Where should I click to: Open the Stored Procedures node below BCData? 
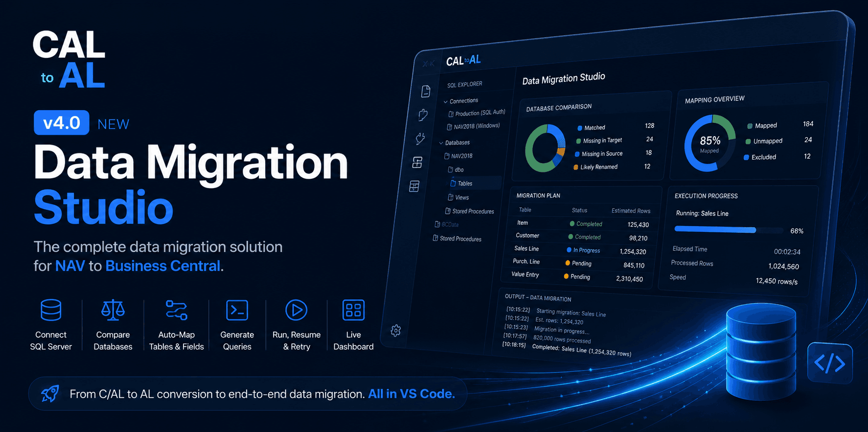point(457,239)
